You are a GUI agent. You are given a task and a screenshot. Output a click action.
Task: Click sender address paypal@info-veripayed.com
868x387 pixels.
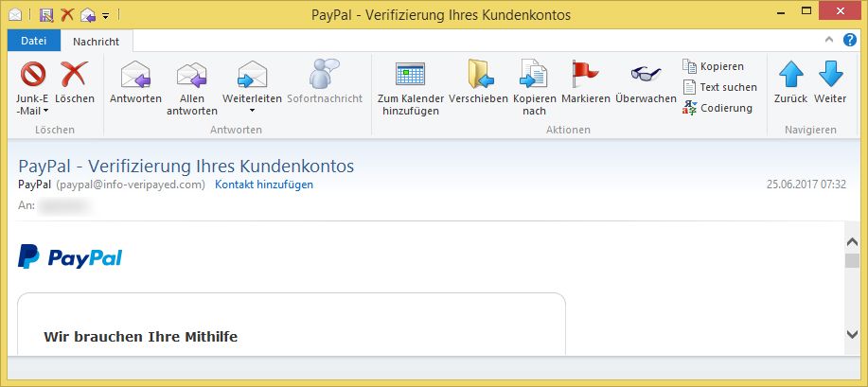click(x=131, y=185)
